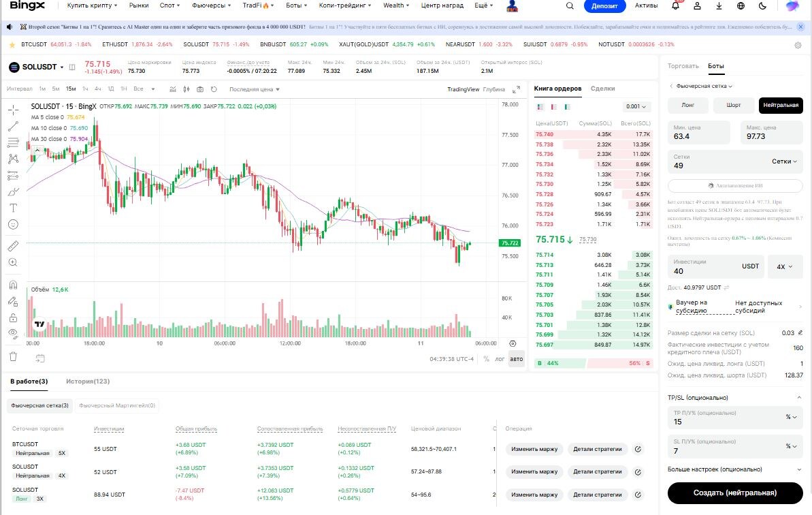
Task: Toggle lock all drawings
Action: point(14,317)
